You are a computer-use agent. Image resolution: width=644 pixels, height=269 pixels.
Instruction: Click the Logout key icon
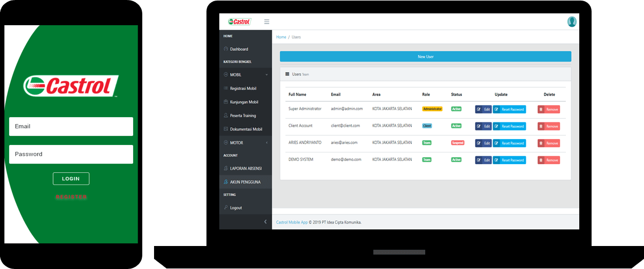click(x=226, y=207)
